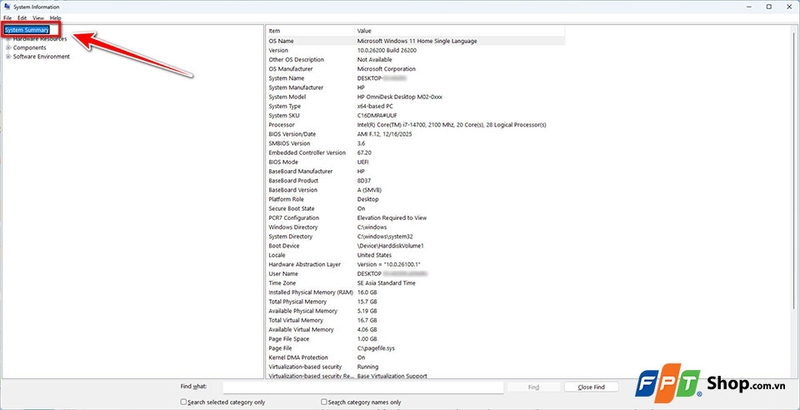The width and height of the screenshot is (800, 410).
Task: Select the Total Virtual Memory row
Action: 415,320
